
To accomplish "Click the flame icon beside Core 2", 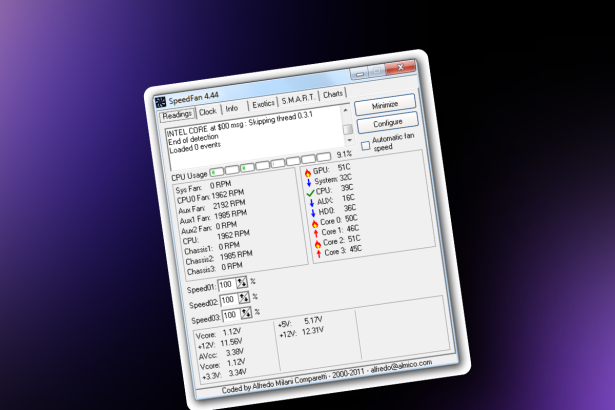I will (318, 244).
